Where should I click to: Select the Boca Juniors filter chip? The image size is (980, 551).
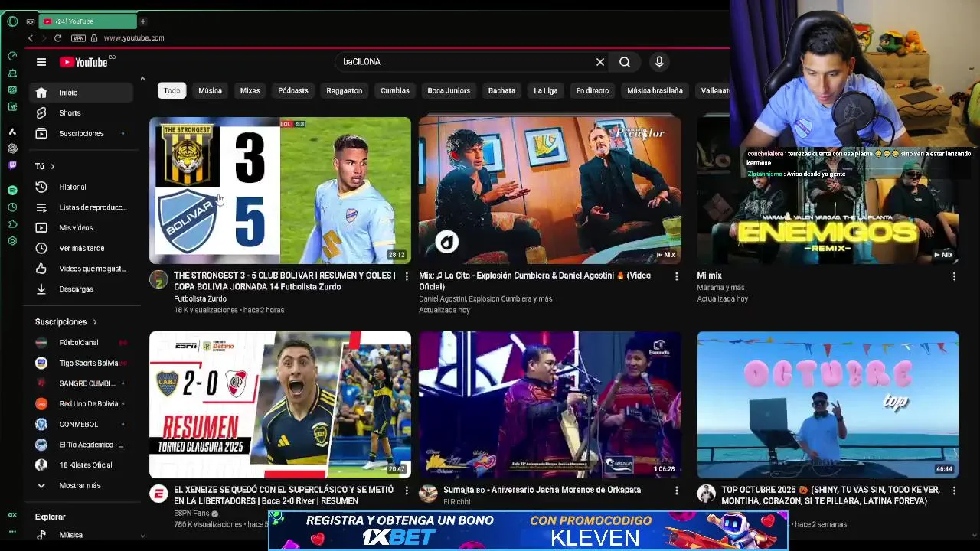point(449,90)
